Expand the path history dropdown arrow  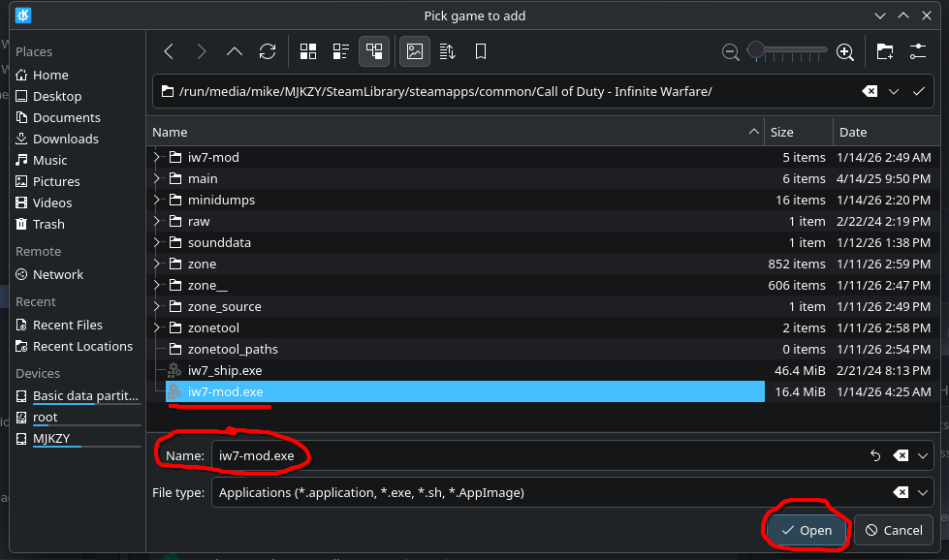919,91
